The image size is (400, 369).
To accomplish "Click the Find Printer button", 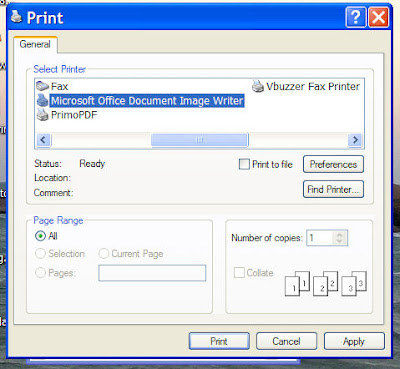I will click(333, 189).
